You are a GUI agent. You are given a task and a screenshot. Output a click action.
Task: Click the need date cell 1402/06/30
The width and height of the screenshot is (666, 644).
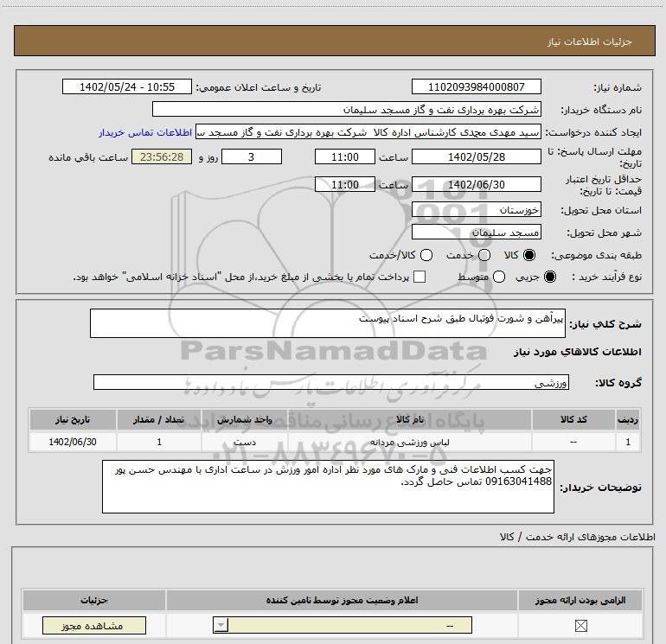pos(73,442)
